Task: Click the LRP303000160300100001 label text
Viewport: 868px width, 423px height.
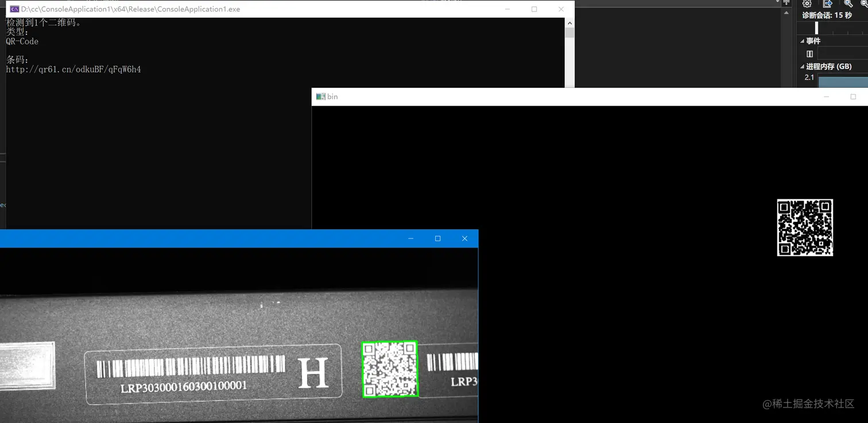Action: [x=184, y=386]
